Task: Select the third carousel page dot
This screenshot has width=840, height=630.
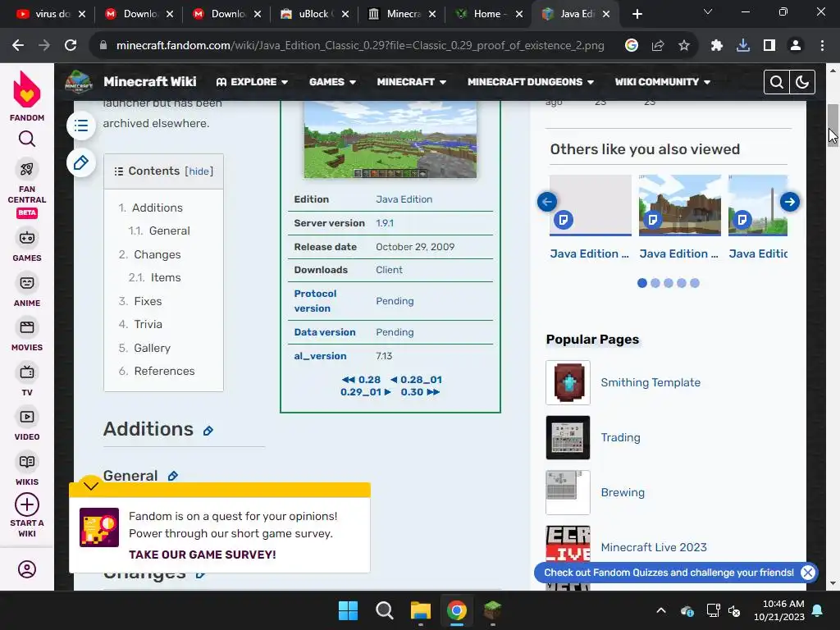Action: pos(668,283)
